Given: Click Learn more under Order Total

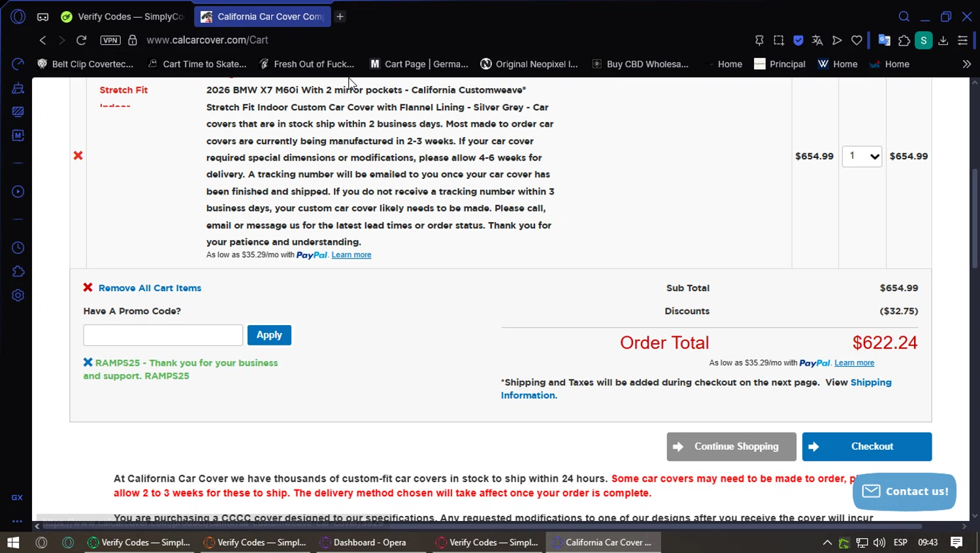Looking at the screenshot, I should pos(854,363).
